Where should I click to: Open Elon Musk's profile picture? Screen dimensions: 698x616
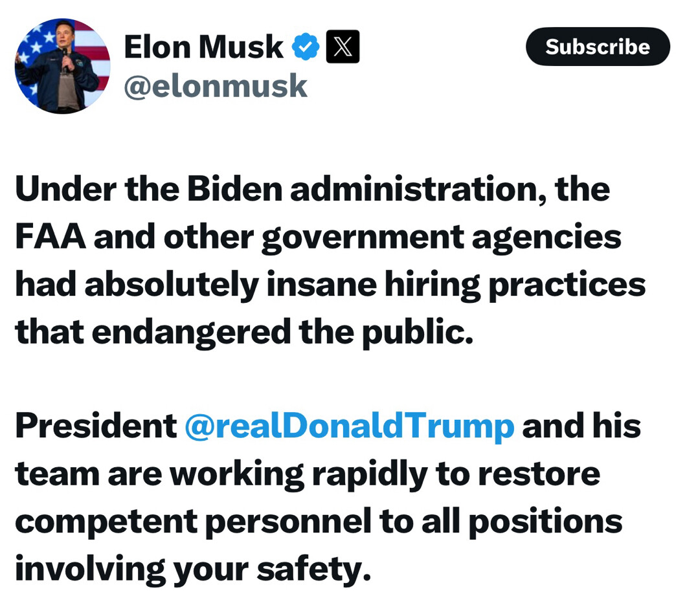(x=62, y=66)
